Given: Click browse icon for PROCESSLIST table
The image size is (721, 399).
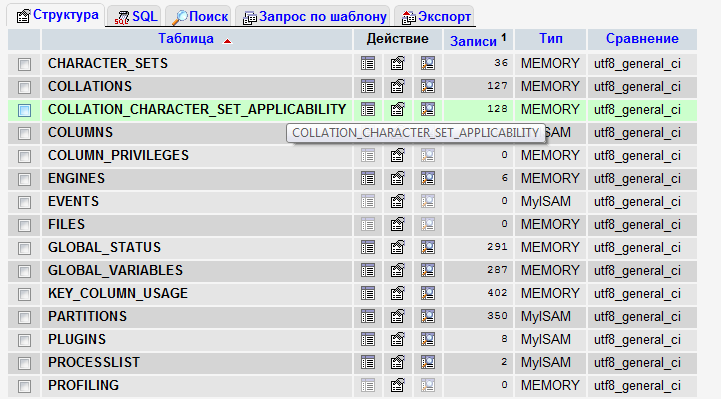Looking at the screenshot, I should click(x=368, y=362).
